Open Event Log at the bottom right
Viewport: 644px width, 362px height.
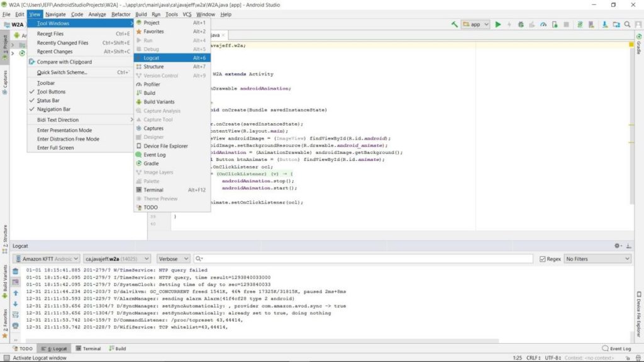(x=616, y=348)
